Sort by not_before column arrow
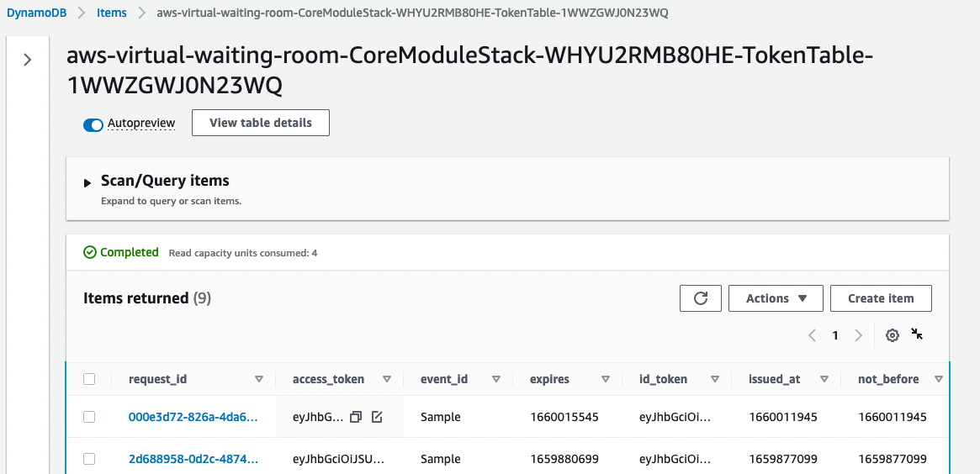Viewport: 980px width, 474px height. pyautogui.click(x=938, y=379)
